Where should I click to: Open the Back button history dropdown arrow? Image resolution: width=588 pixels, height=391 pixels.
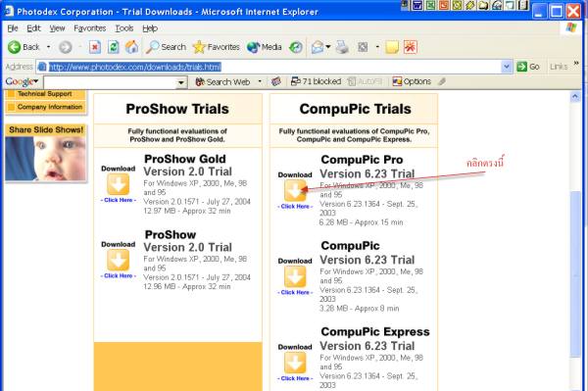48,47
